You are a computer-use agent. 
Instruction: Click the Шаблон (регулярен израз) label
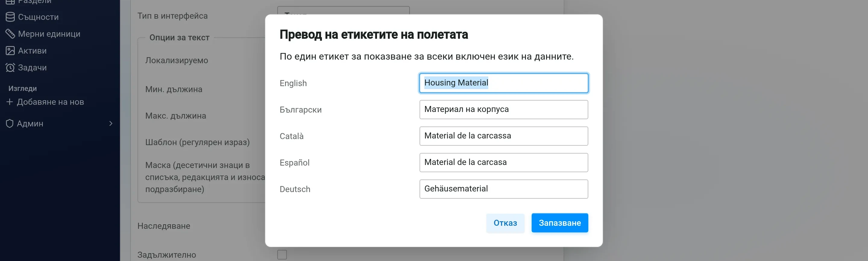(x=197, y=142)
